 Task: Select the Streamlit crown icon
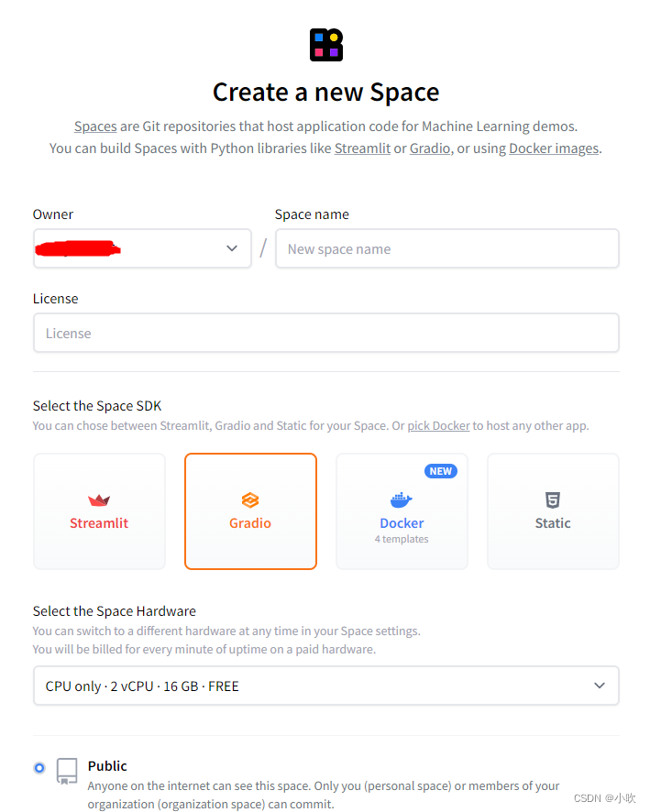[x=99, y=500]
